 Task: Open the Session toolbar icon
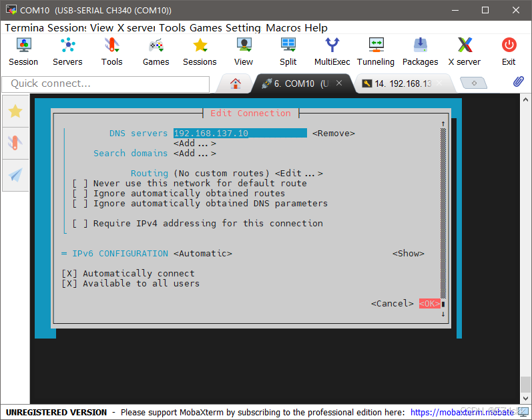tap(23, 51)
